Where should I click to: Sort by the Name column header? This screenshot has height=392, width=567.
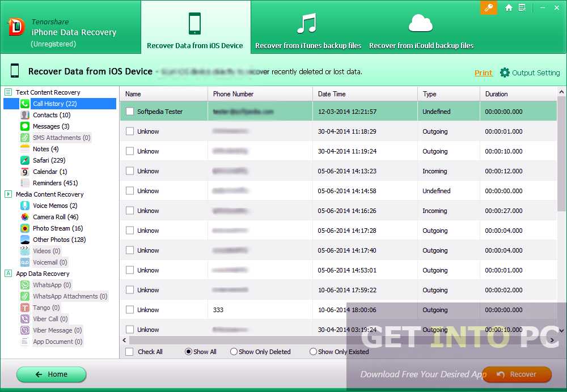[164, 94]
